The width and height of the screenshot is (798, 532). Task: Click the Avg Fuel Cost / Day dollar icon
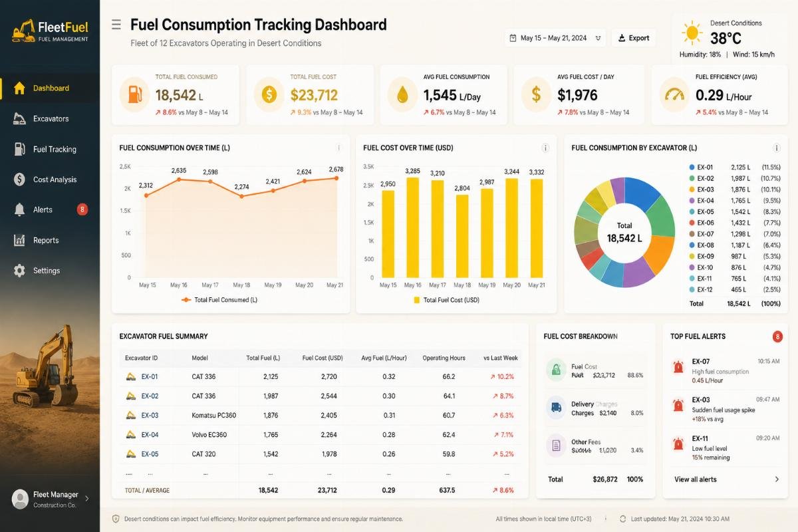pos(537,94)
